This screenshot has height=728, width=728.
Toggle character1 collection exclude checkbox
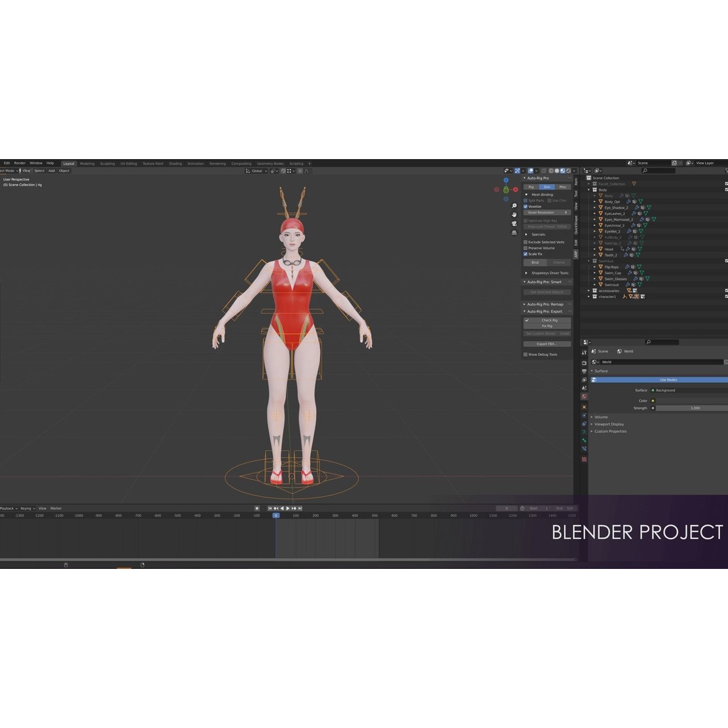click(x=726, y=296)
